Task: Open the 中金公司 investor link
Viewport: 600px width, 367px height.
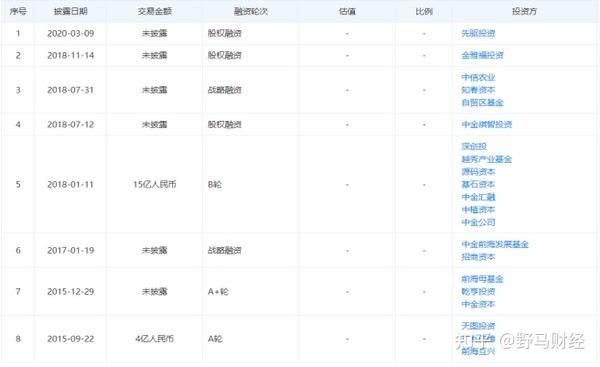Action: click(x=478, y=222)
